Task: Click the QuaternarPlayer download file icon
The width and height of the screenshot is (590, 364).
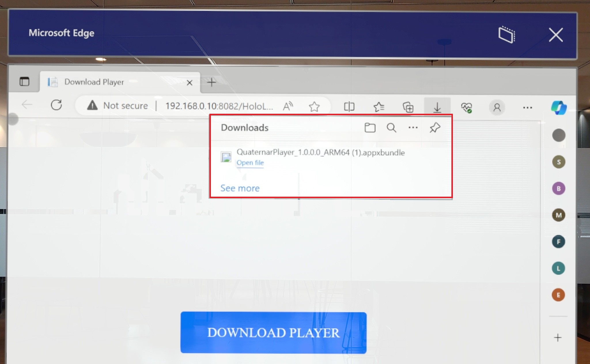Action: tap(226, 157)
